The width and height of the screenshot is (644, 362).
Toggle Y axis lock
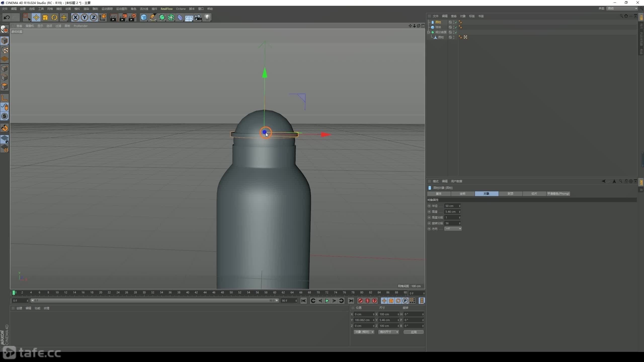(85, 17)
